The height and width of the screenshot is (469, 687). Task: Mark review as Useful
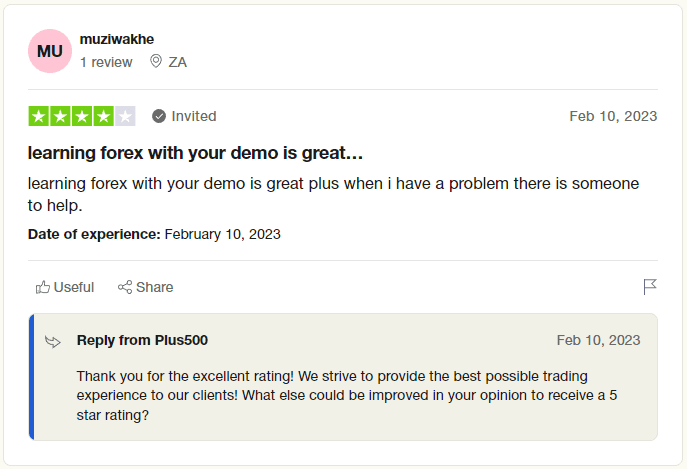[73, 287]
